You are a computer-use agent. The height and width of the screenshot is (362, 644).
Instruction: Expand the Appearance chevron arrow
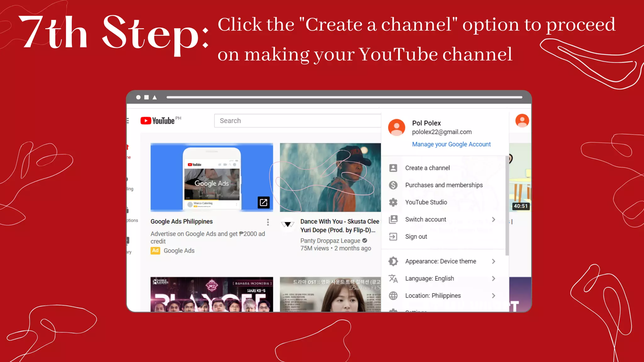coord(493,261)
